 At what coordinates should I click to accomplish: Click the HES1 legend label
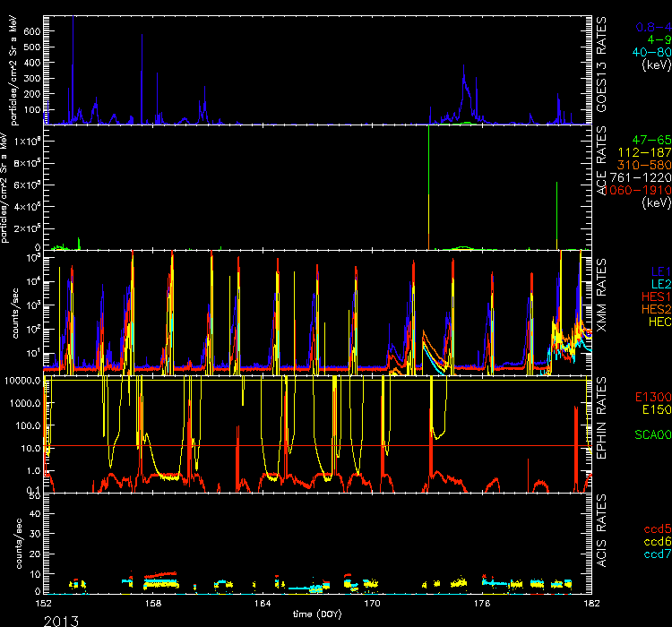click(x=654, y=295)
